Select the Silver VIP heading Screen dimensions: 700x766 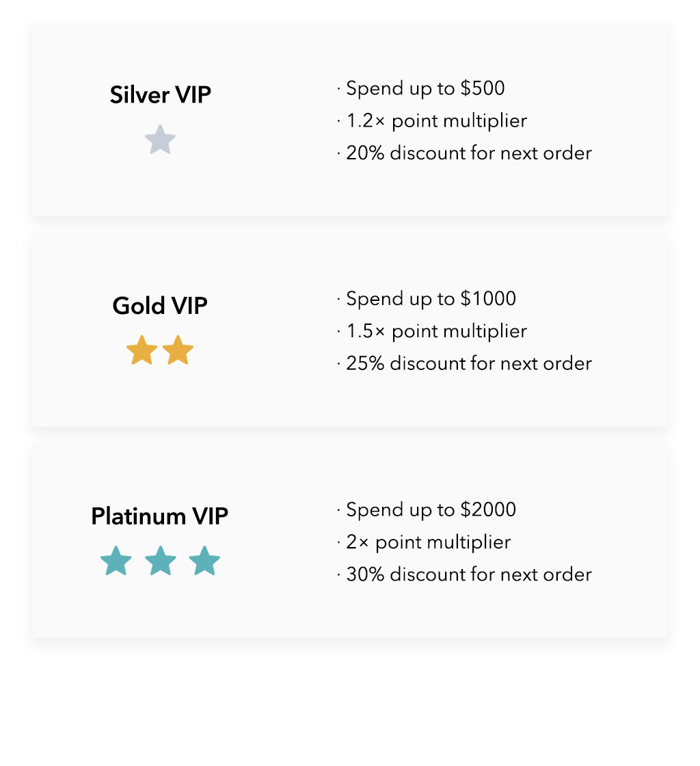(160, 95)
